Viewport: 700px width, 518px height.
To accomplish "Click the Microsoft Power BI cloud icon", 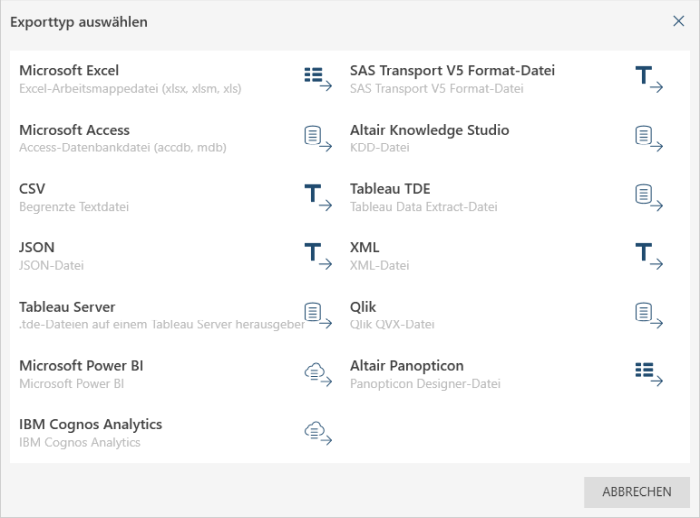I will pos(317,374).
